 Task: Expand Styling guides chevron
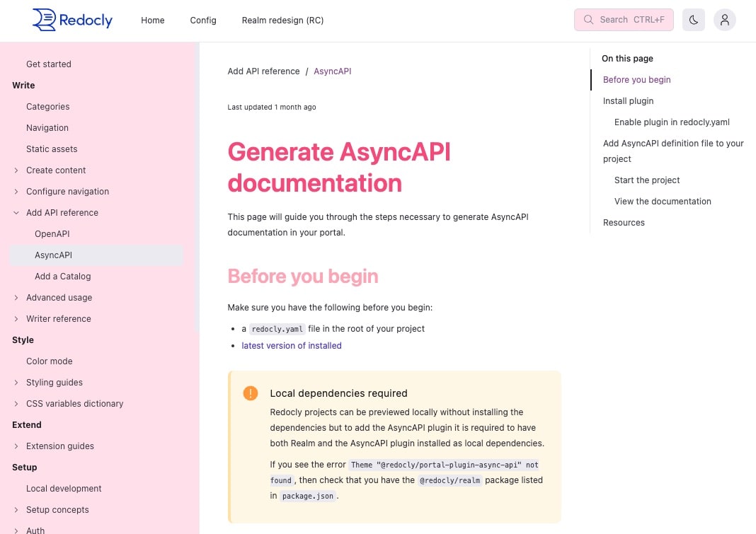pyautogui.click(x=16, y=382)
